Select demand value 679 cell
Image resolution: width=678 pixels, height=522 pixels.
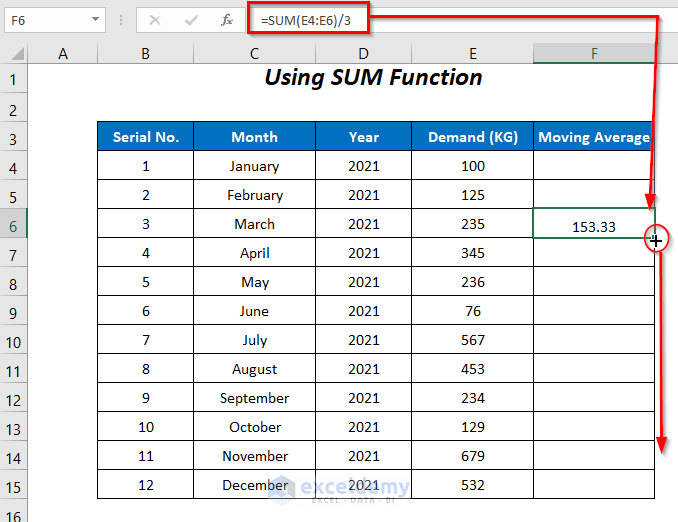[x=473, y=455]
